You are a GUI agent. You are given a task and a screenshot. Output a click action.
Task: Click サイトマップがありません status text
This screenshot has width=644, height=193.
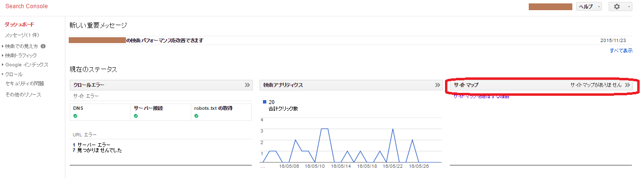point(596,85)
